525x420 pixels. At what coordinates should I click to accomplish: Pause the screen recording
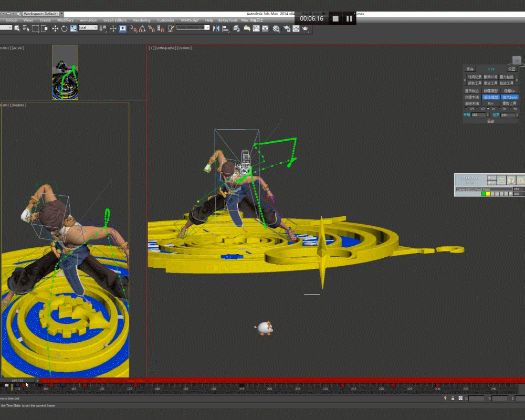(x=349, y=19)
